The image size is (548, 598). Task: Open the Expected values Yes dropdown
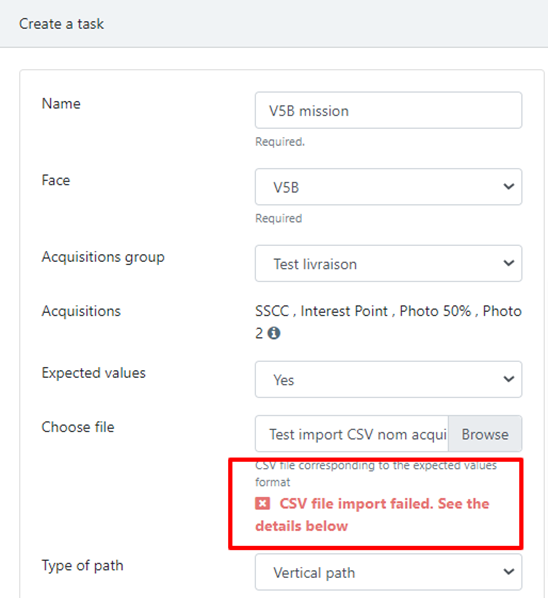tap(388, 379)
